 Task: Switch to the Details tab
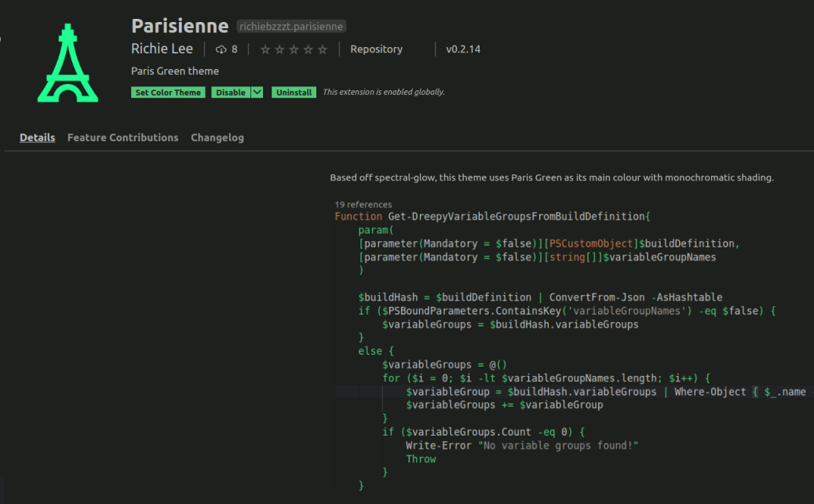click(x=38, y=137)
